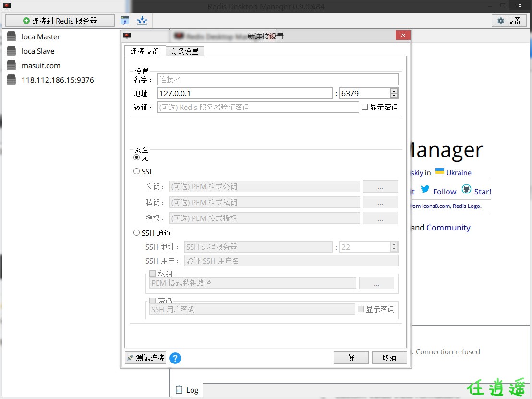This screenshot has width=532, height=399.
Task: Select 118.112.186.15:9376 connection in the list
Action: (58, 80)
